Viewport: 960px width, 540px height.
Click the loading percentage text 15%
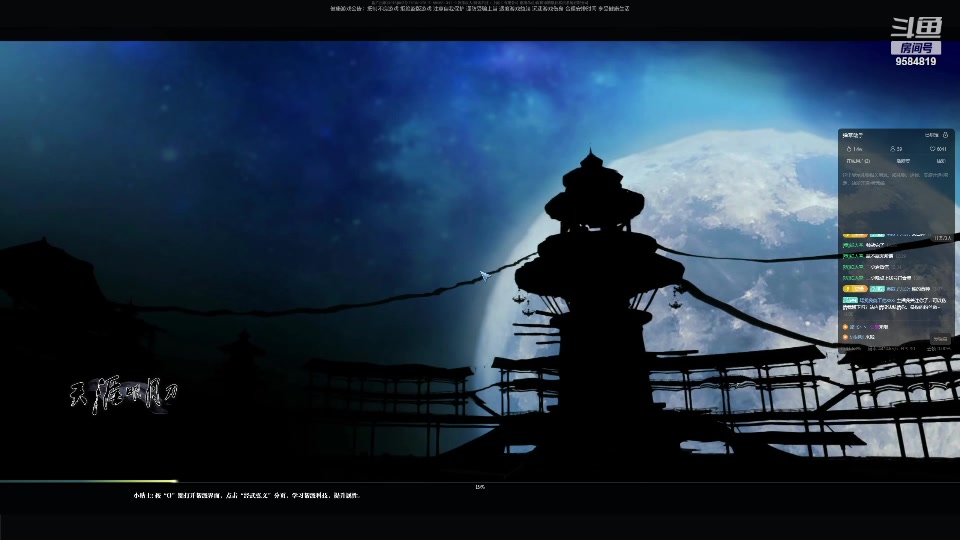pyautogui.click(x=480, y=487)
